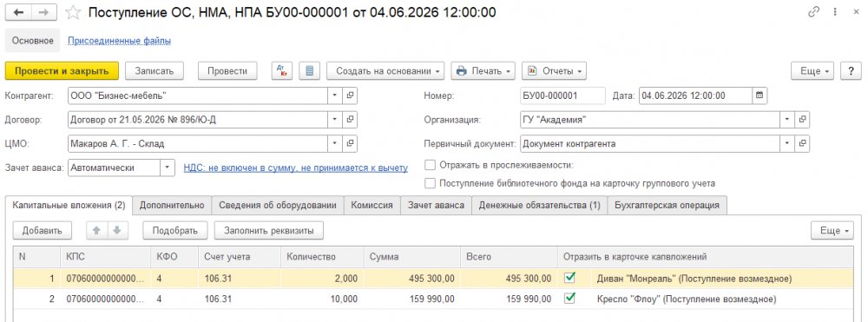Open the НДС settings link
Viewport: 868px width, 322px height.
(x=296, y=168)
